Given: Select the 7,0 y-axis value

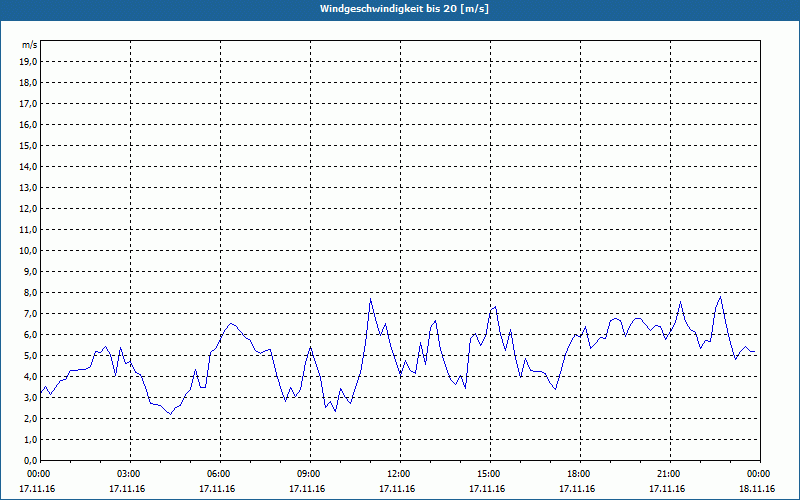Looking at the screenshot, I should (x=30, y=313).
